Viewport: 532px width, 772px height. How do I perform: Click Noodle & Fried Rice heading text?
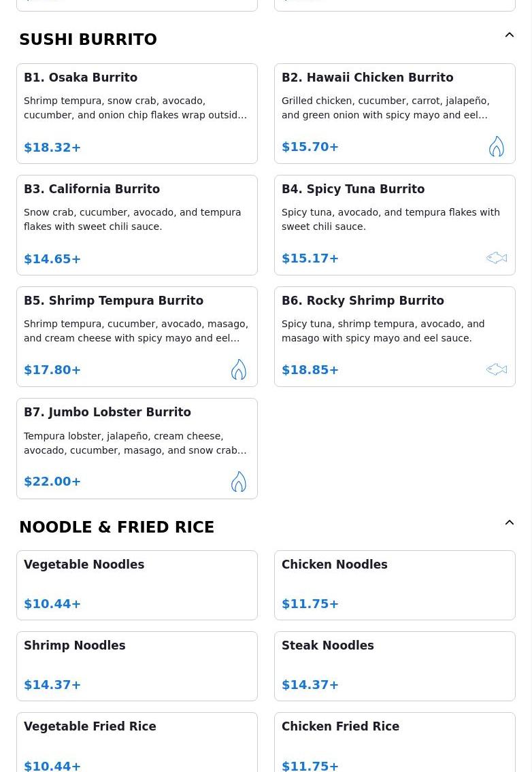point(117,527)
